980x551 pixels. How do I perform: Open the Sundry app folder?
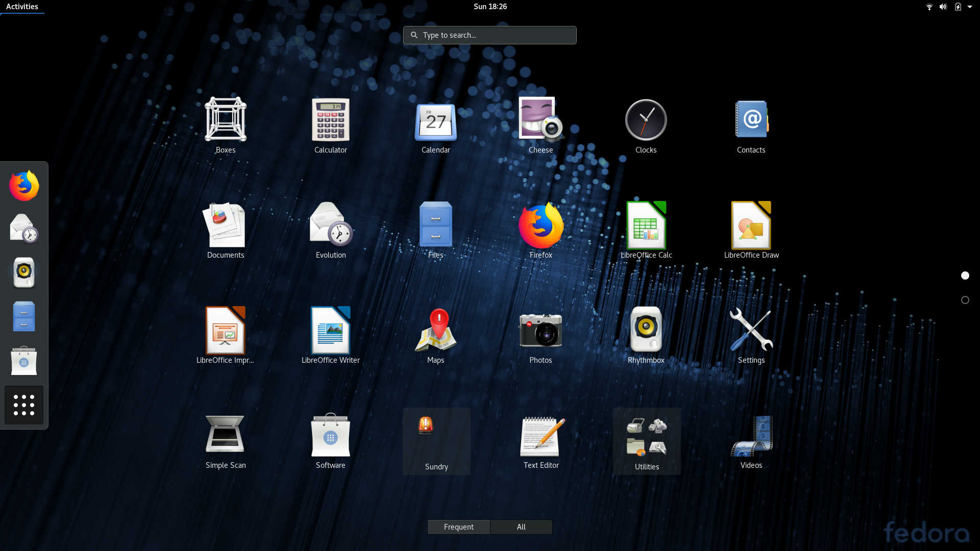(436, 441)
